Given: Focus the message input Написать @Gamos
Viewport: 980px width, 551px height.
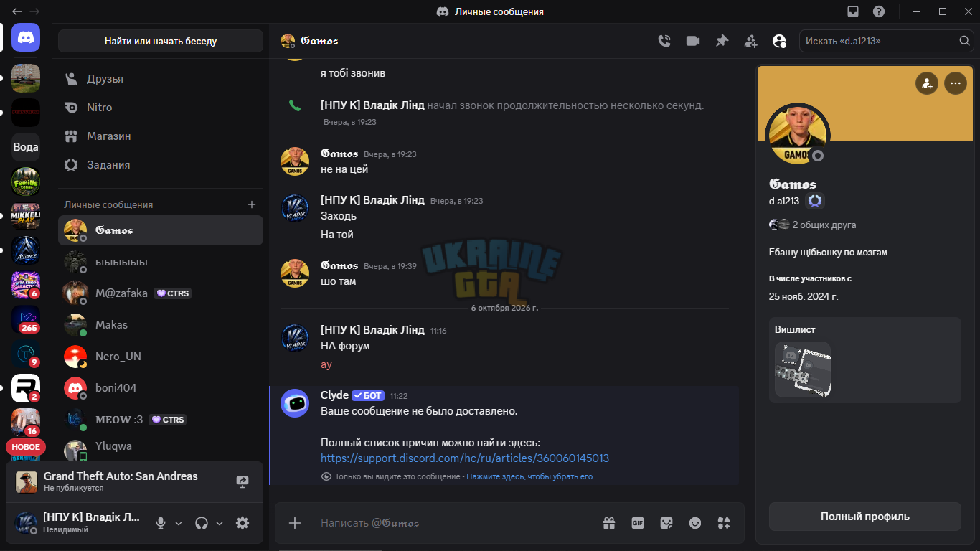Looking at the screenshot, I should pos(456,523).
